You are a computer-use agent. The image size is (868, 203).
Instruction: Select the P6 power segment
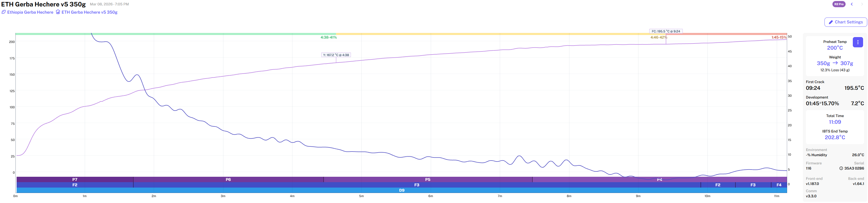pos(228,179)
